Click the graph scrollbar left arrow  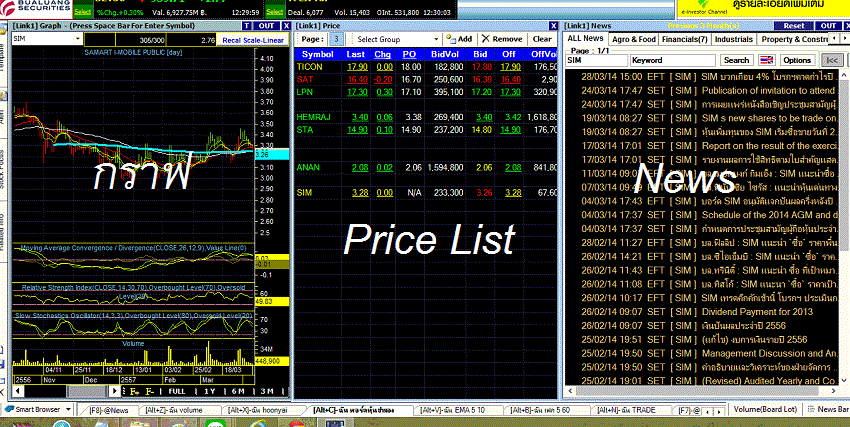(x=18, y=391)
